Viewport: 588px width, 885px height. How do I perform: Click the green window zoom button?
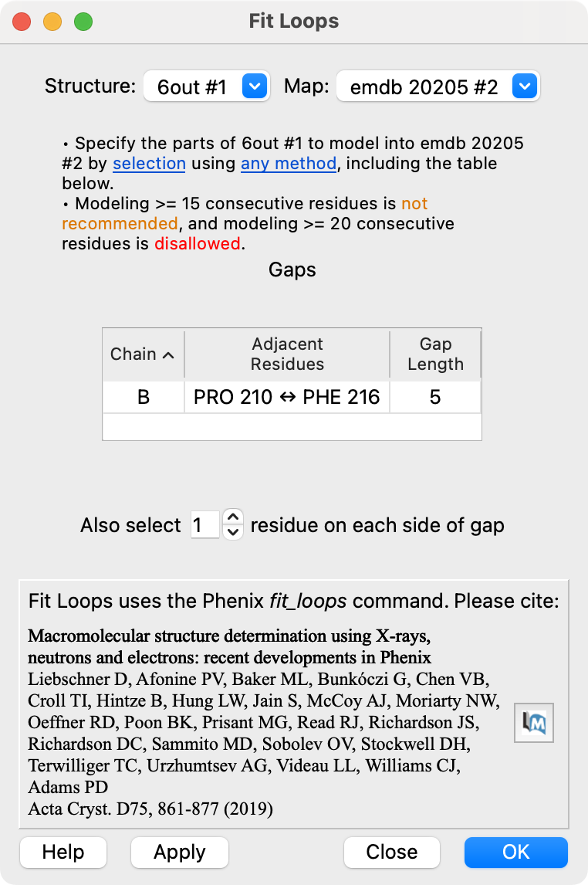(x=83, y=22)
